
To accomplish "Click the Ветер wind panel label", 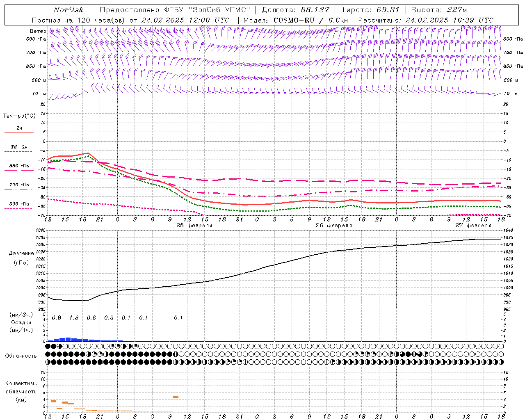I will click(38, 31).
